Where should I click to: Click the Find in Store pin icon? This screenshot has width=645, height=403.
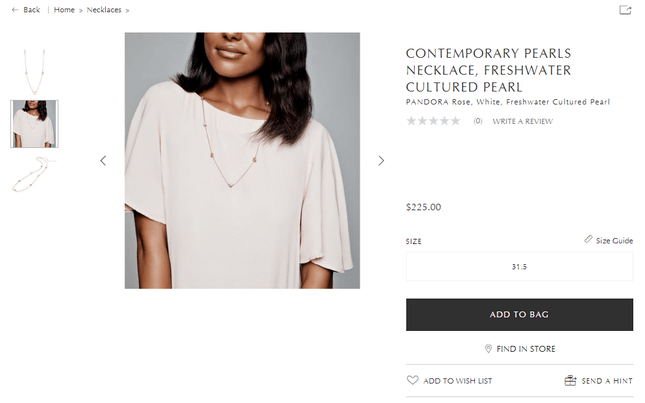(x=488, y=349)
